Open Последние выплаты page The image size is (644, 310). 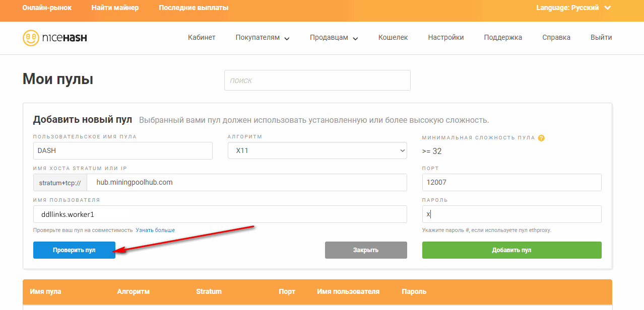(194, 8)
